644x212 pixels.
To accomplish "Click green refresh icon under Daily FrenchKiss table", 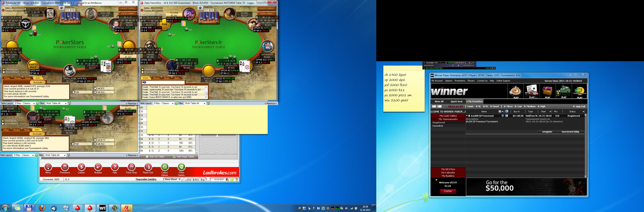I will click(176, 103).
